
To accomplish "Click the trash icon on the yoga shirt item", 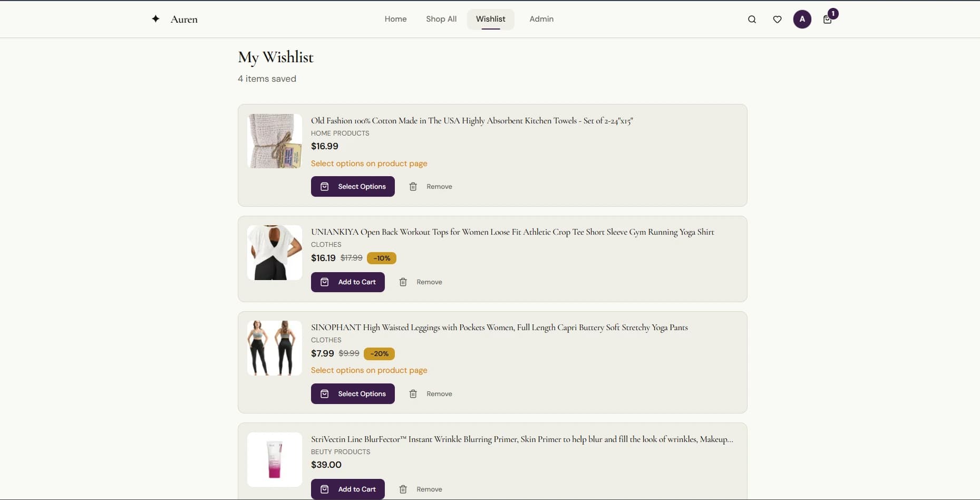I will [x=403, y=282].
